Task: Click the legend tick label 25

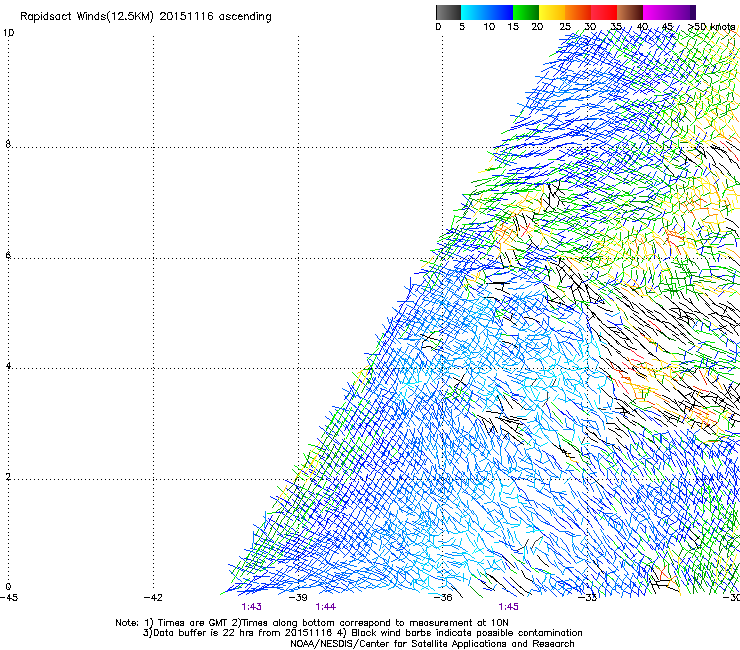Action: pyautogui.click(x=565, y=27)
